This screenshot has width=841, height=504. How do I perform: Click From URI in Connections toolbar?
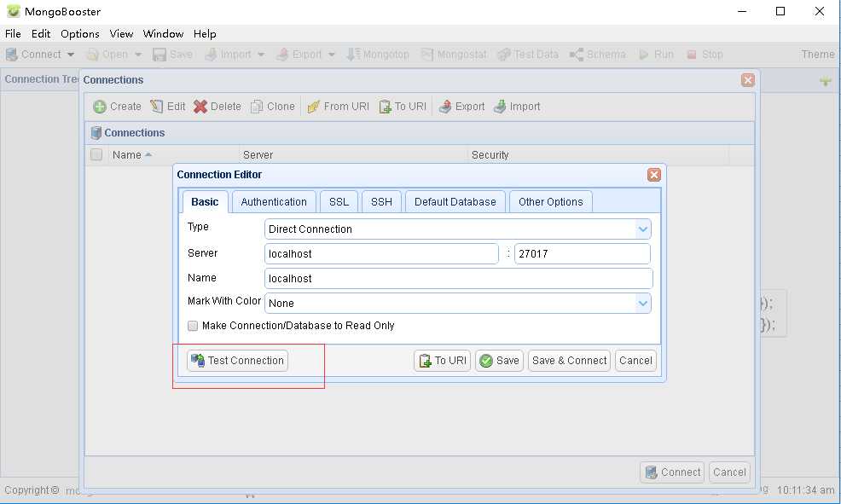tap(338, 106)
